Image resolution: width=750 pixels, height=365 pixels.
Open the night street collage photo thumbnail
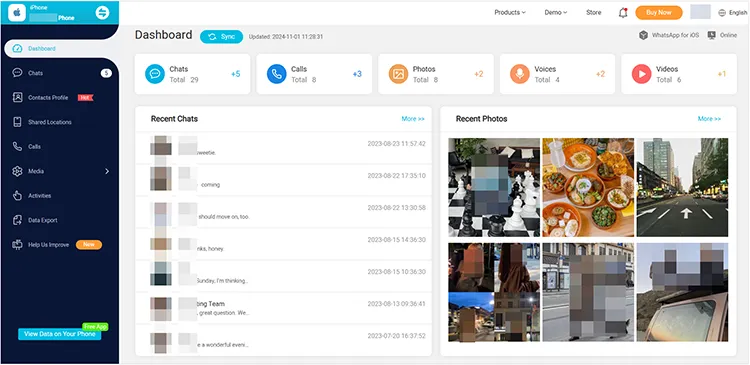[494, 292]
